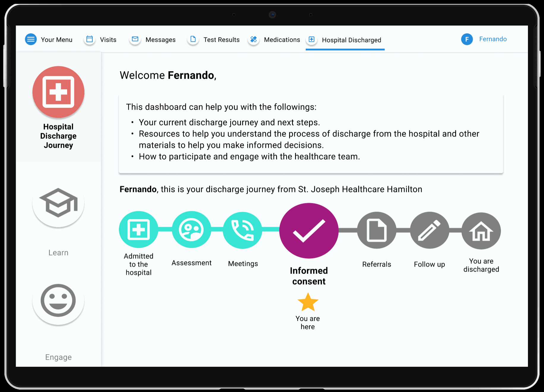
Task: Click the Visits calendar icon
Action: 89,39
